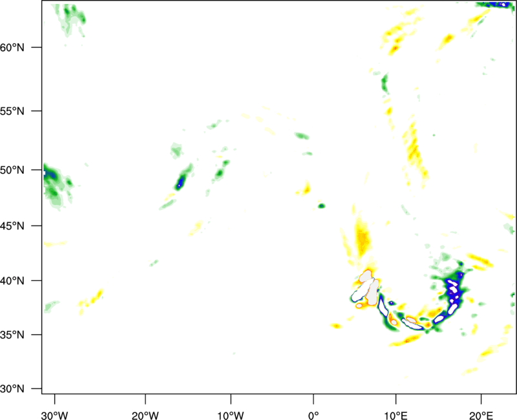This screenshot has height=420, width=517.
Task: Click the 10°W longitude label
Action: (231, 415)
